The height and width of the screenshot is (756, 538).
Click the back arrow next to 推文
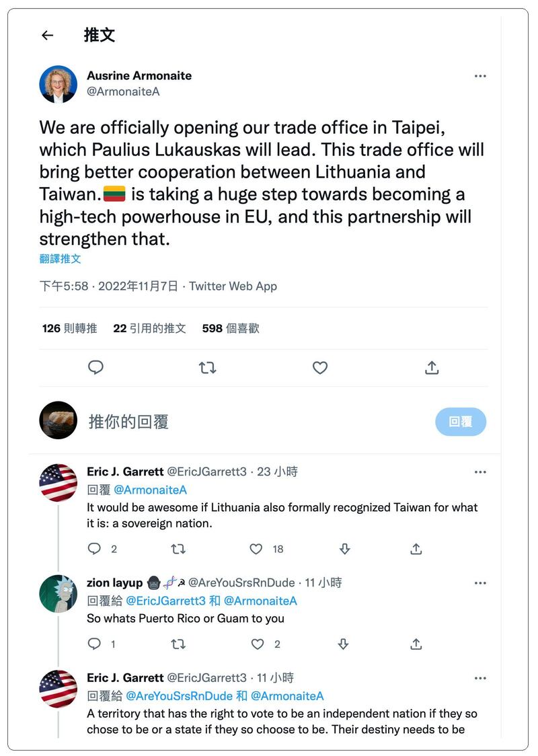[47, 36]
